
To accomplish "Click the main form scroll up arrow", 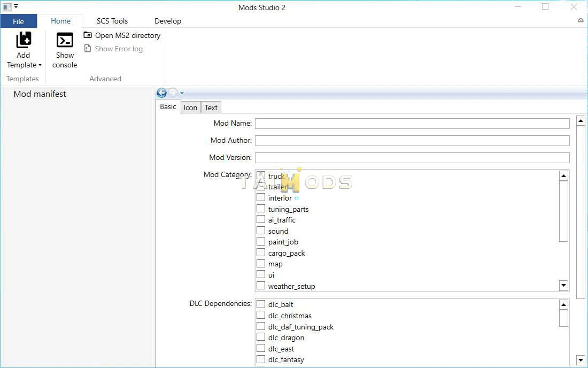I will coord(581,121).
